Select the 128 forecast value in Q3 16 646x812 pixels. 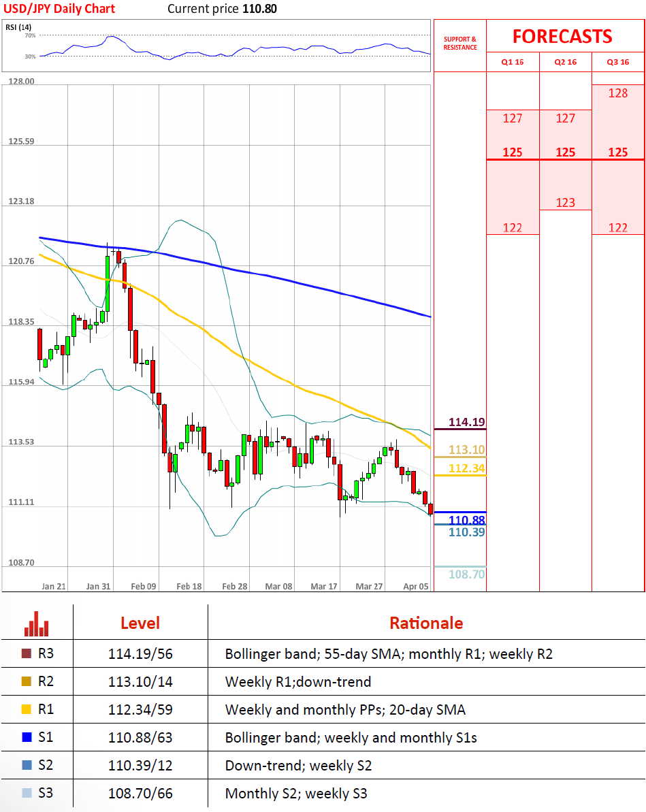click(617, 93)
